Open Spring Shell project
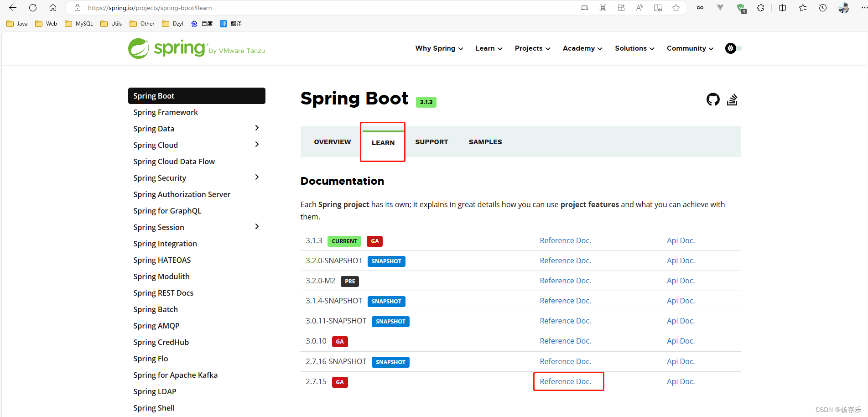The height and width of the screenshot is (417, 868). 154,408
